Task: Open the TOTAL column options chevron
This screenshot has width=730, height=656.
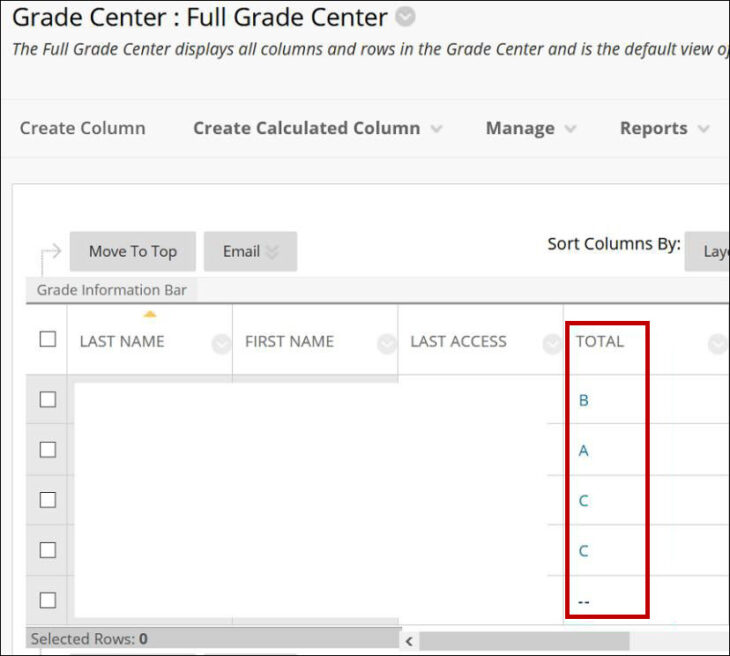Action: tap(717, 345)
